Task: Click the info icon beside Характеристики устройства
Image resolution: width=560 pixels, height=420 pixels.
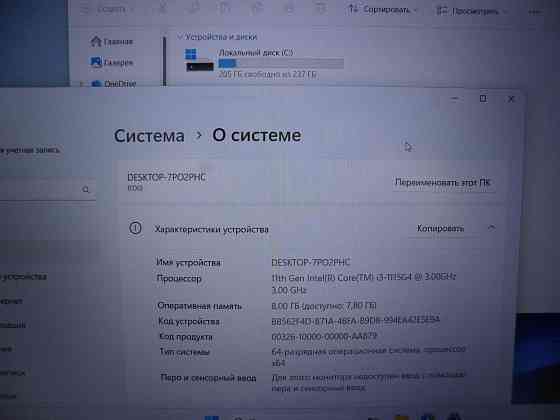Action: [135, 228]
